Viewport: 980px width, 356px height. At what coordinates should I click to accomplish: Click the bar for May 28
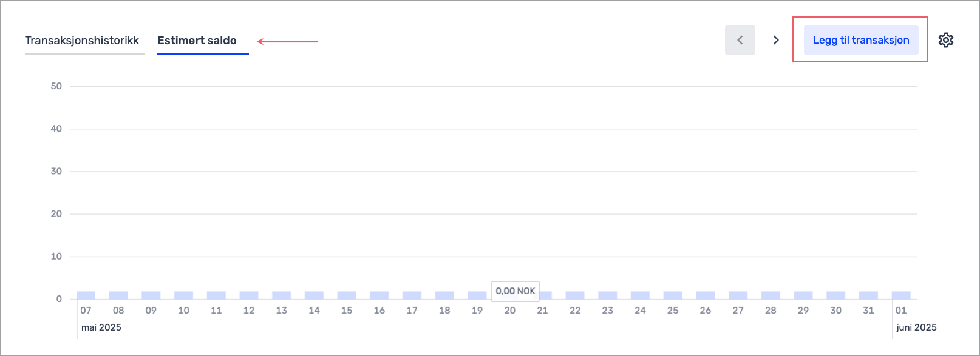click(771, 295)
